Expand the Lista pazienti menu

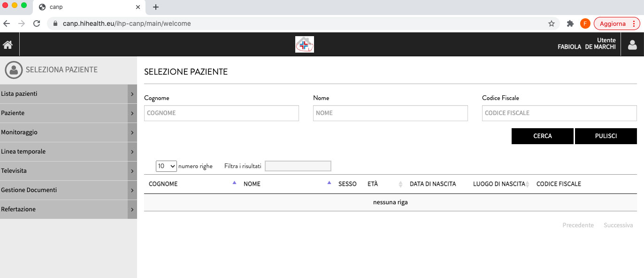tap(69, 94)
